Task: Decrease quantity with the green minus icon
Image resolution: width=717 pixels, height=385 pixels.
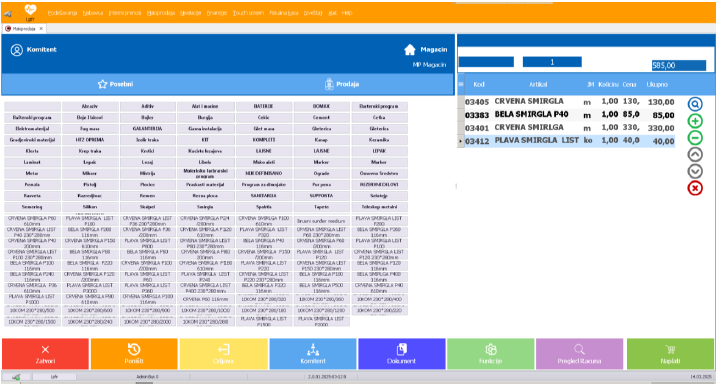Action: 695,138
